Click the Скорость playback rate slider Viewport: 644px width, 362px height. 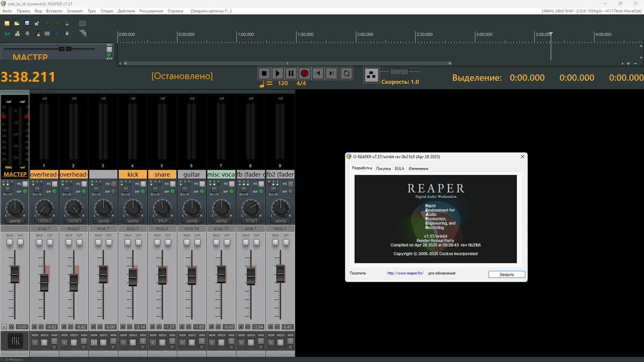[x=399, y=72]
